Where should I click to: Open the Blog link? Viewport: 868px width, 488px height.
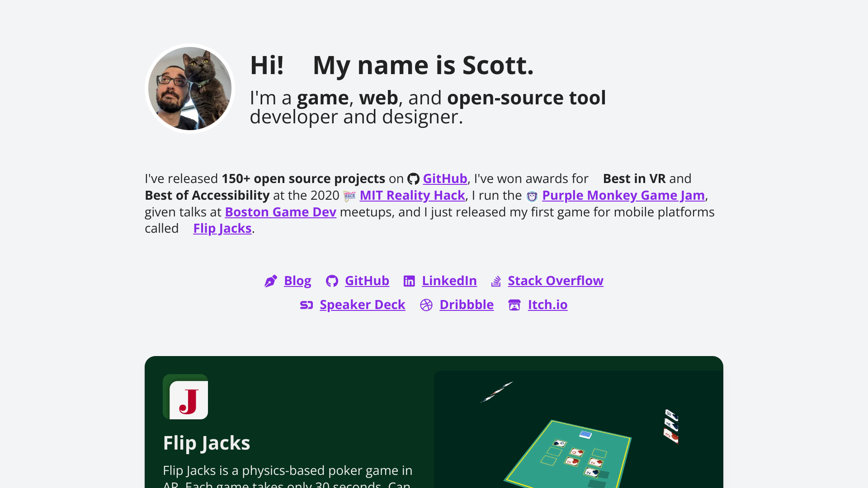point(297,281)
